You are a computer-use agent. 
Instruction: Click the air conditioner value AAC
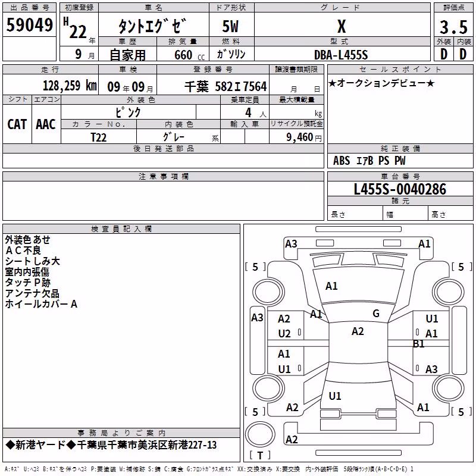point(46,124)
